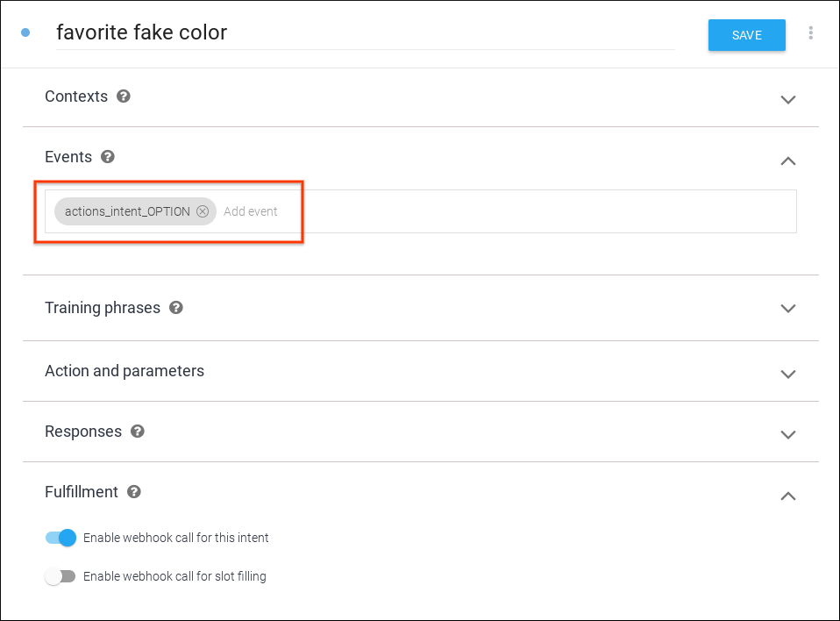Expand the Action and parameters chevron
Viewport: 840px width, 621px height.
[788, 374]
